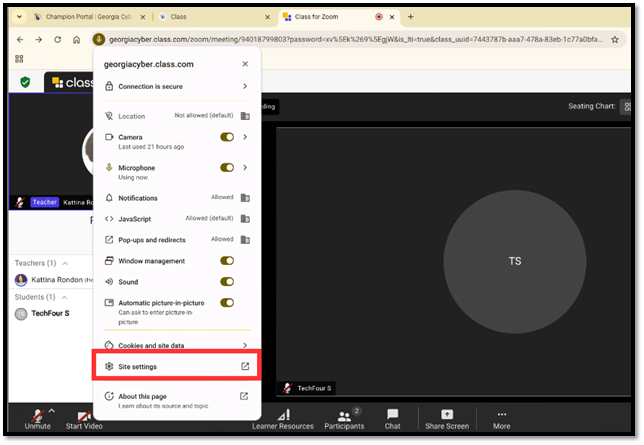Image resolution: width=644 pixels, height=445 pixels.
Task: Open the tab search dropdown arrow
Action: [x=19, y=17]
